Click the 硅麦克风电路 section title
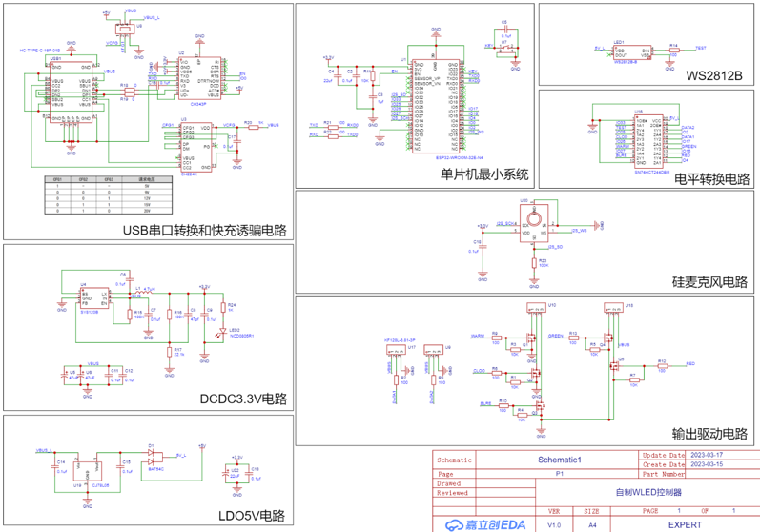 710,282
